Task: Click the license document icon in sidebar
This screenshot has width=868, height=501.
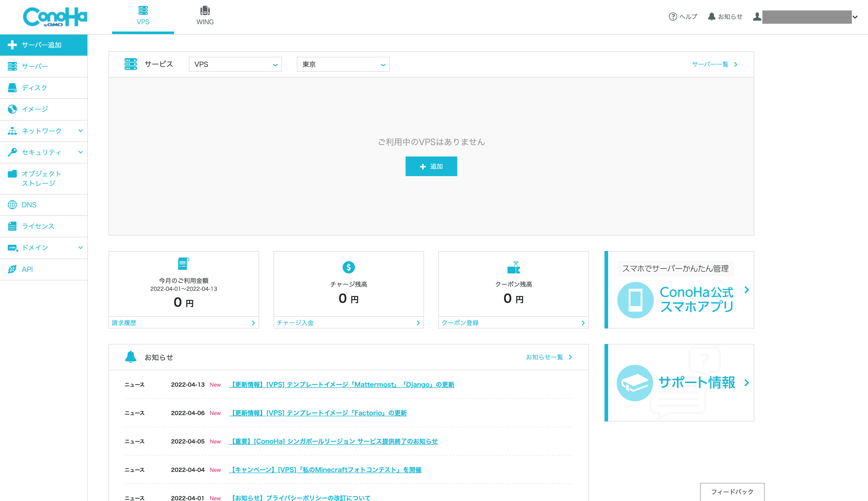Action: [x=12, y=226]
